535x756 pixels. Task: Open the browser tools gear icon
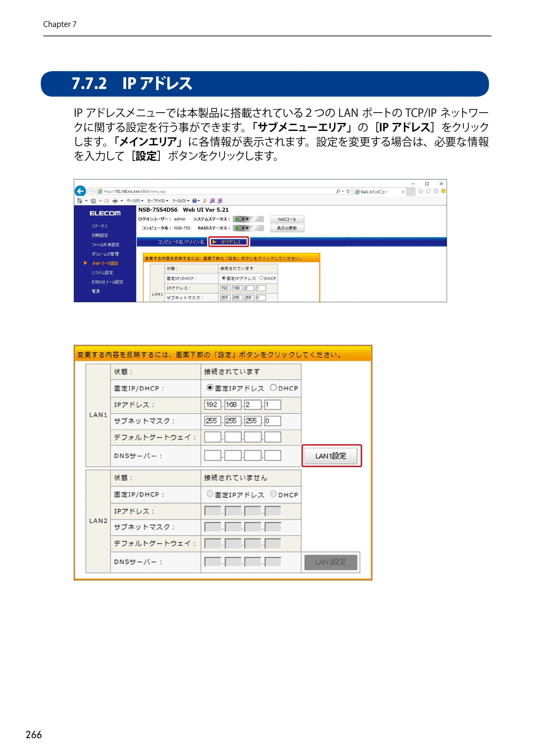click(x=436, y=191)
